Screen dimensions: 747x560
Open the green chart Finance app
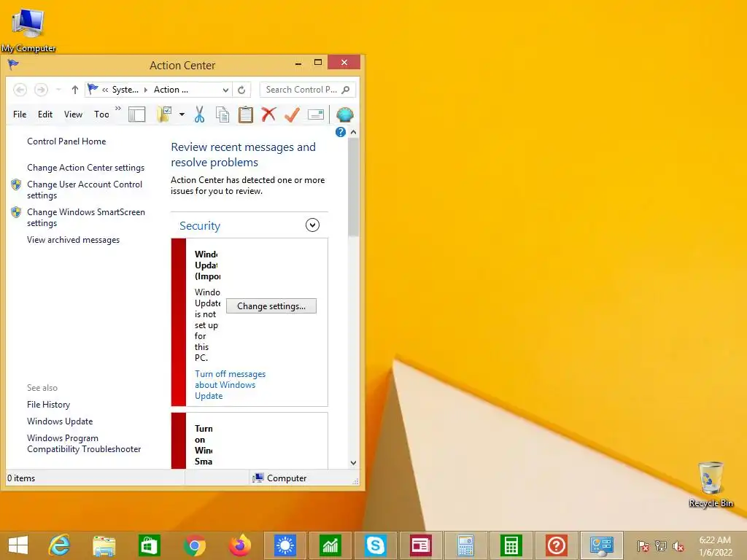330,545
